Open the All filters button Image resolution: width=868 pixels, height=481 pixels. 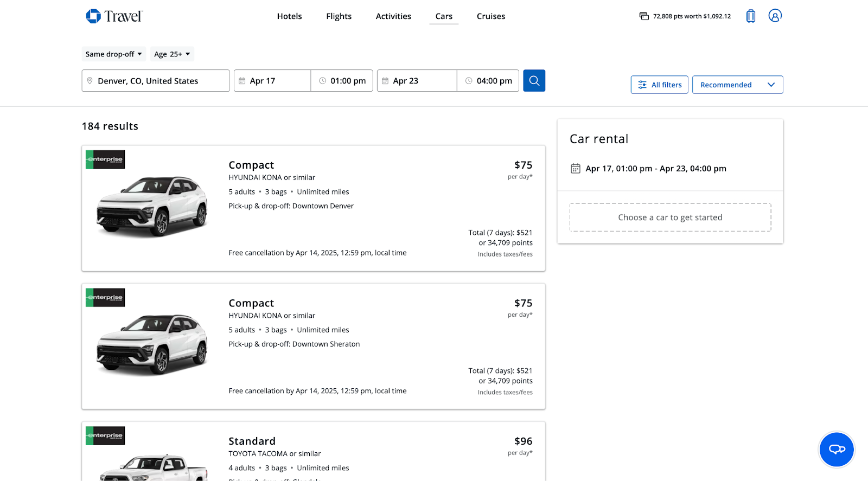point(660,85)
